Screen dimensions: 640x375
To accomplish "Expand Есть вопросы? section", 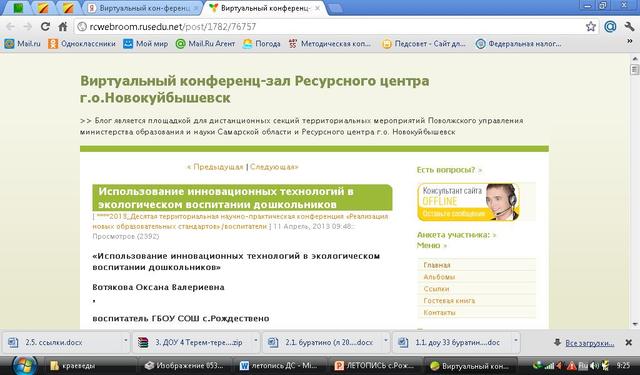I will point(449,170).
